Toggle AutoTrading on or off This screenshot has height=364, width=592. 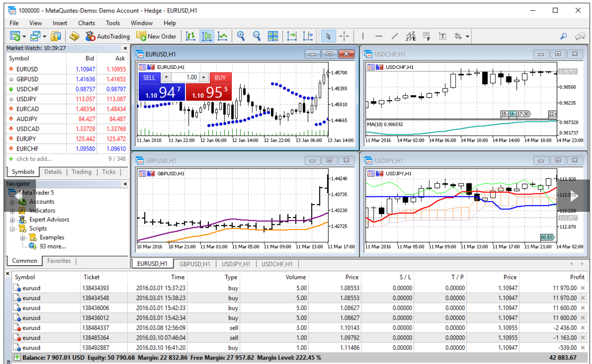click(107, 36)
